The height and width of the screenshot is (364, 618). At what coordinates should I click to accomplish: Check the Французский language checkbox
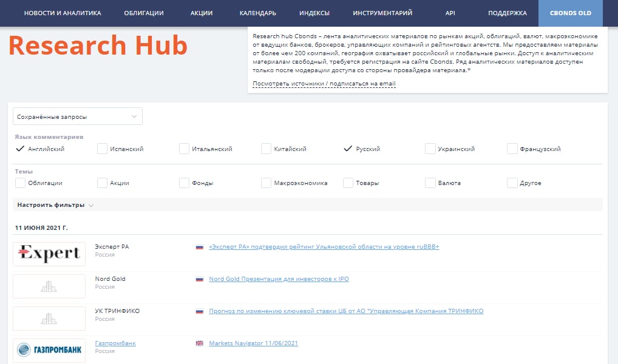(512, 149)
